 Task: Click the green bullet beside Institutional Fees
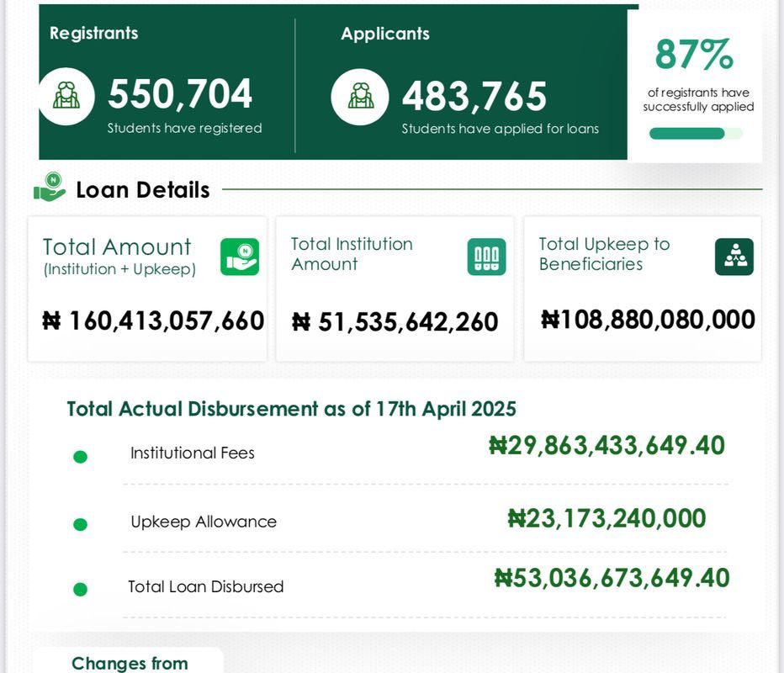click(80, 457)
